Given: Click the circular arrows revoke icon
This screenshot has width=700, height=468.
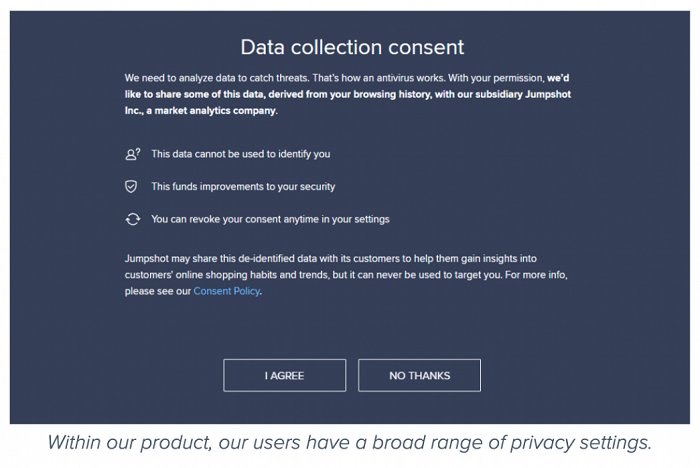Looking at the screenshot, I should (131, 218).
